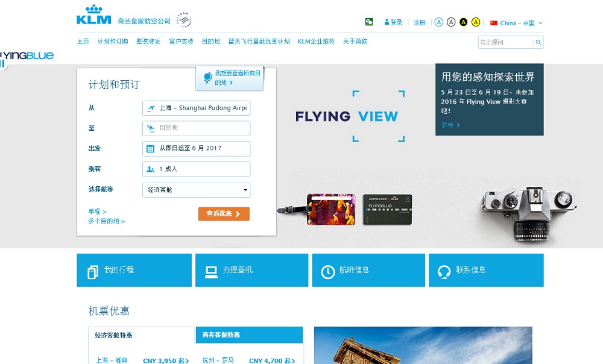This screenshot has height=364, width=603.
Task: Open the 联系信息 contact tile
Action: 486,270
